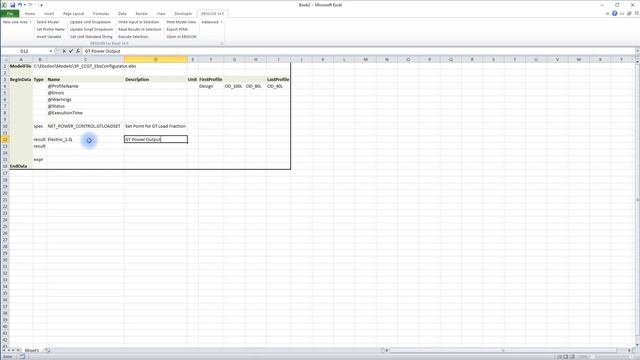Image resolution: width=640 pixels, height=360 pixels.
Task: Click the Save icon in quick access toolbar
Action: click(x=12, y=5)
